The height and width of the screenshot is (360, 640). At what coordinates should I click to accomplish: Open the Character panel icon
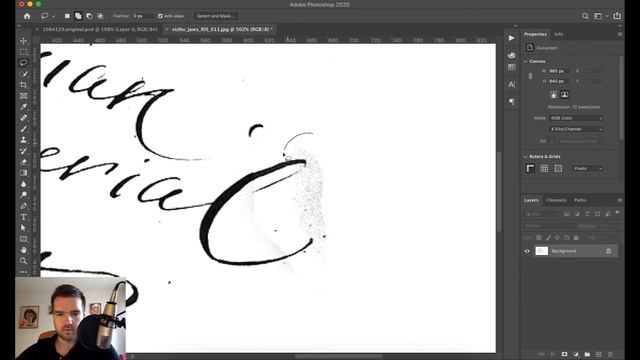click(511, 84)
